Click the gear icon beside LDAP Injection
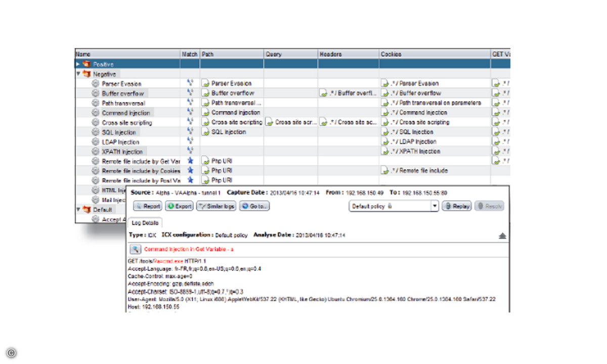 96,142
